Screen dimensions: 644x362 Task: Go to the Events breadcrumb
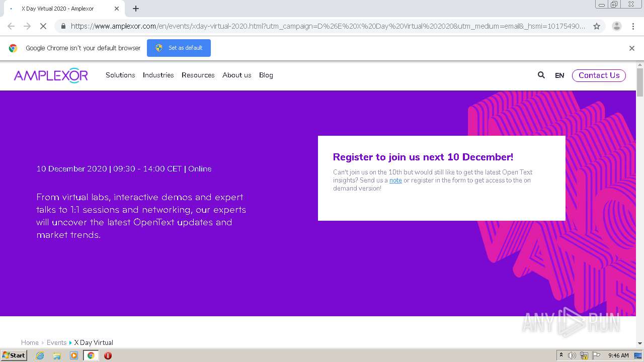click(56, 342)
